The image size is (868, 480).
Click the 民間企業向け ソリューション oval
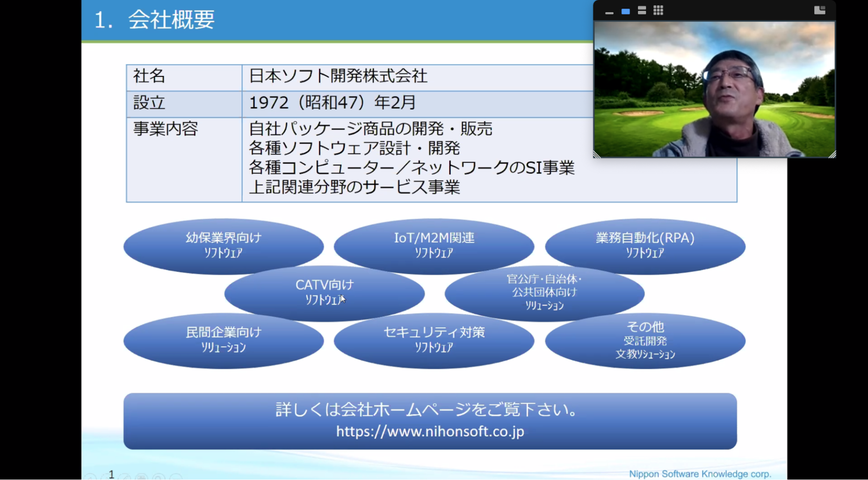pyautogui.click(x=223, y=341)
